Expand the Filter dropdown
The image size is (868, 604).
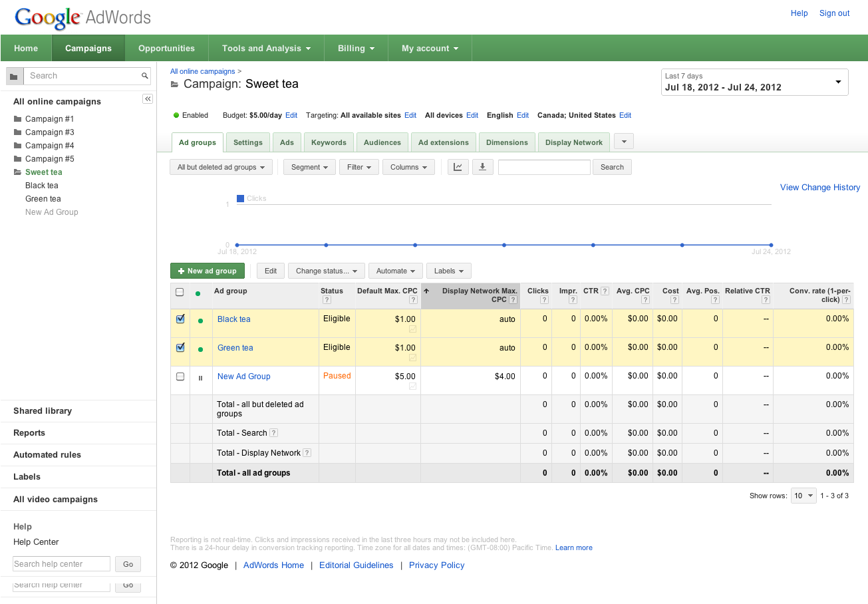359,167
